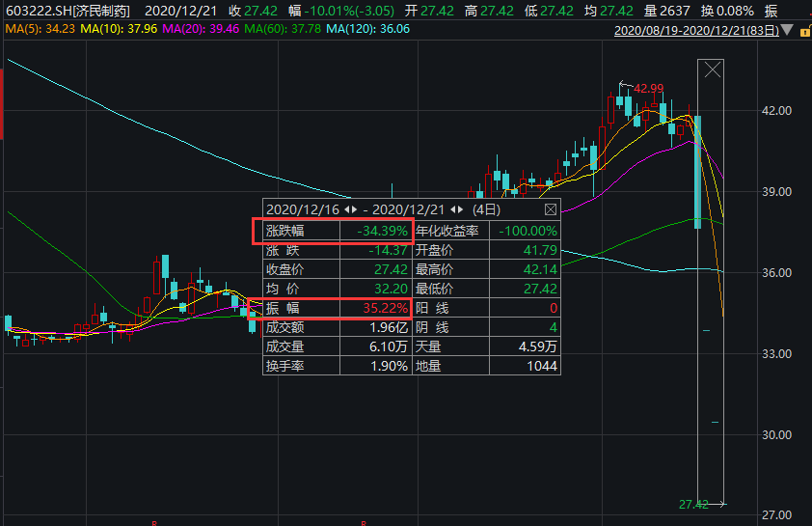Image resolution: width=812 pixels, height=526 pixels.
Task: Step the start date 2020/12/16 forward
Action: coord(355,208)
